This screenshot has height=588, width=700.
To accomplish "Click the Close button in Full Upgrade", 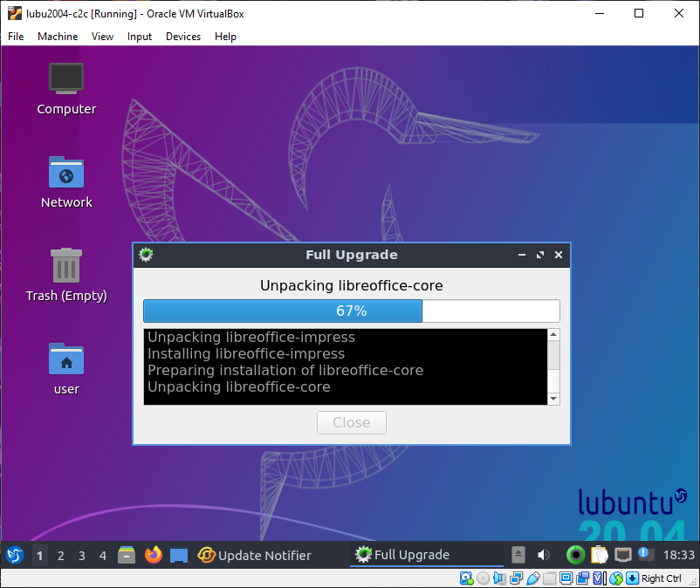I will (x=352, y=422).
